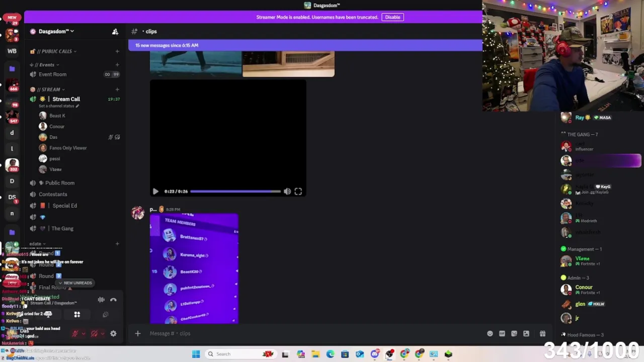
Task: Open user settings gear
Action: point(113,333)
